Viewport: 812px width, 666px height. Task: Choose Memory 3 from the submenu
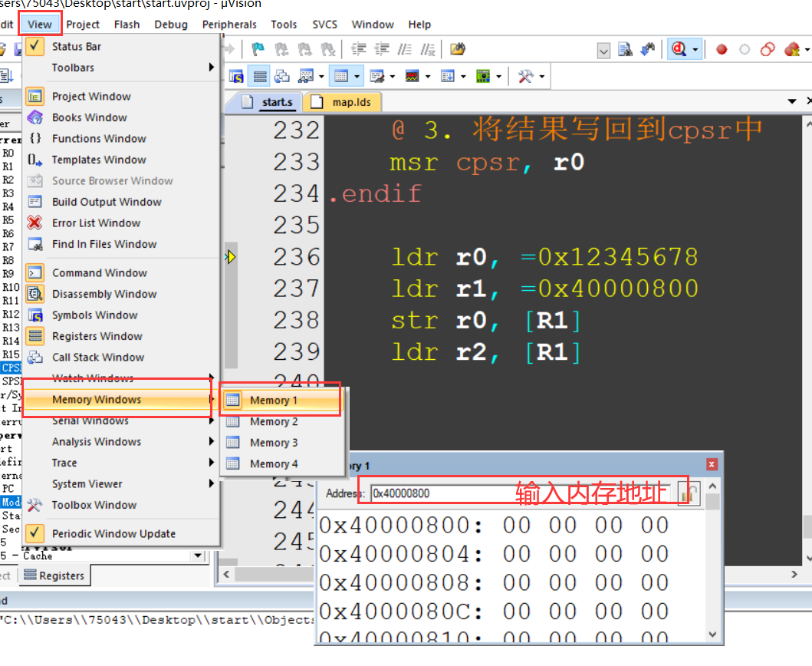283,443
